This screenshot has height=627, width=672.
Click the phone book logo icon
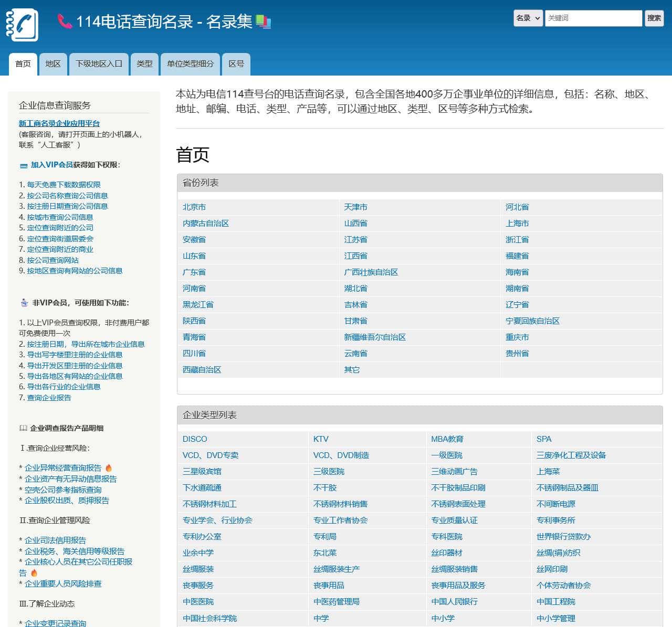point(22,24)
